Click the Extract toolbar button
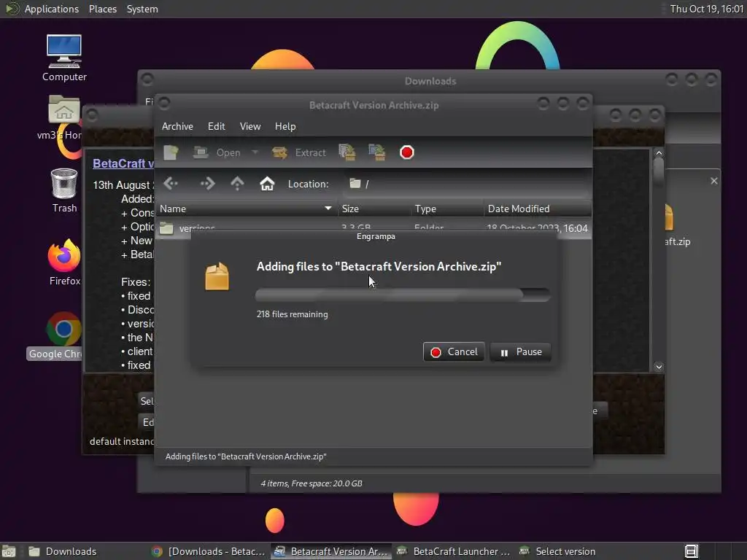This screenshot has width=747, height=560. point(299,152)
